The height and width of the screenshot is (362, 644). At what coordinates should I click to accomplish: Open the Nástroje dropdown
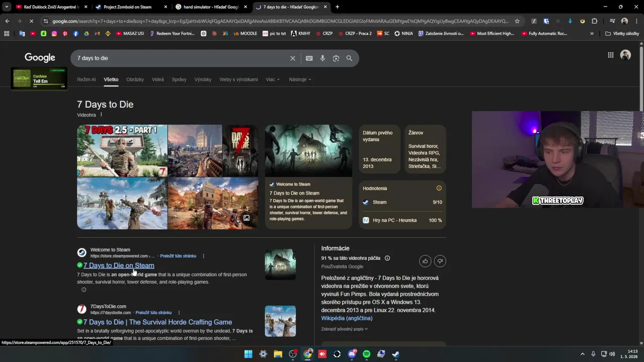tap(300, 79)
